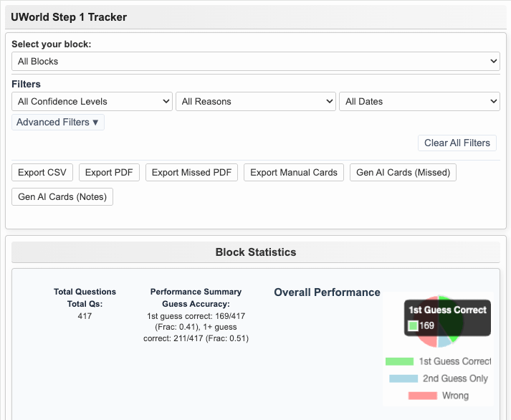511x420 pixels.
Task: Generate AI cards for missed questions
Action: point(403,173)
